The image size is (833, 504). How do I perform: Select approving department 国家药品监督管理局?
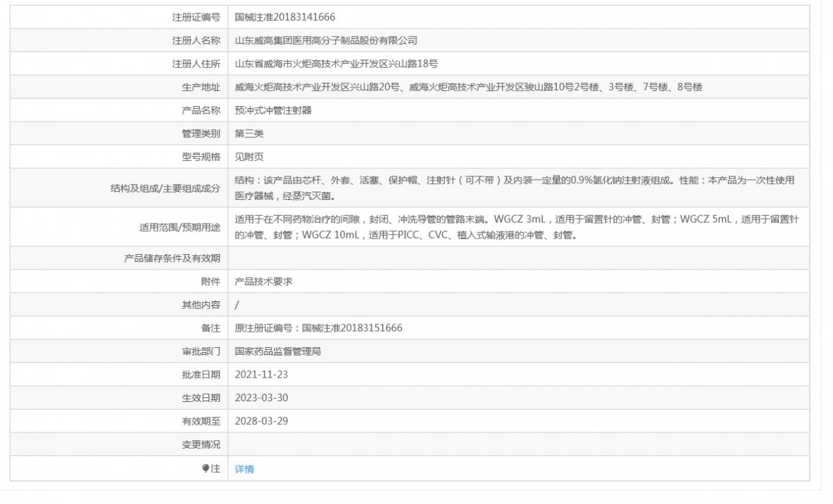(278, 351)
